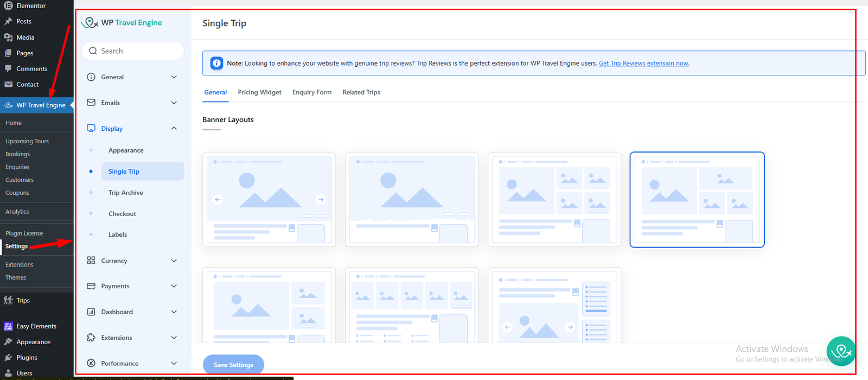Expand the Payments section chevron
The image size is (868, 380).
tap(174, 286)
